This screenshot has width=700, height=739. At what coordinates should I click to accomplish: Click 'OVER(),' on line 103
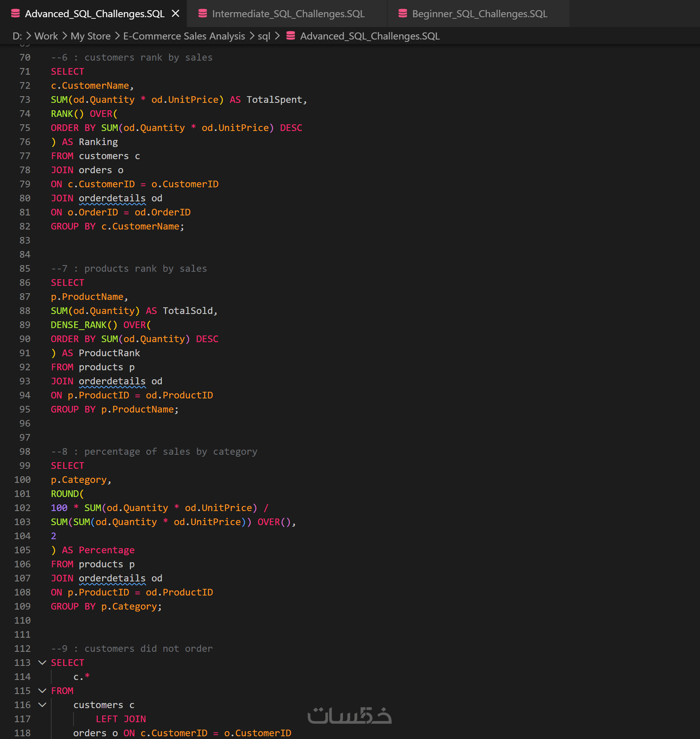click(277, 522)
